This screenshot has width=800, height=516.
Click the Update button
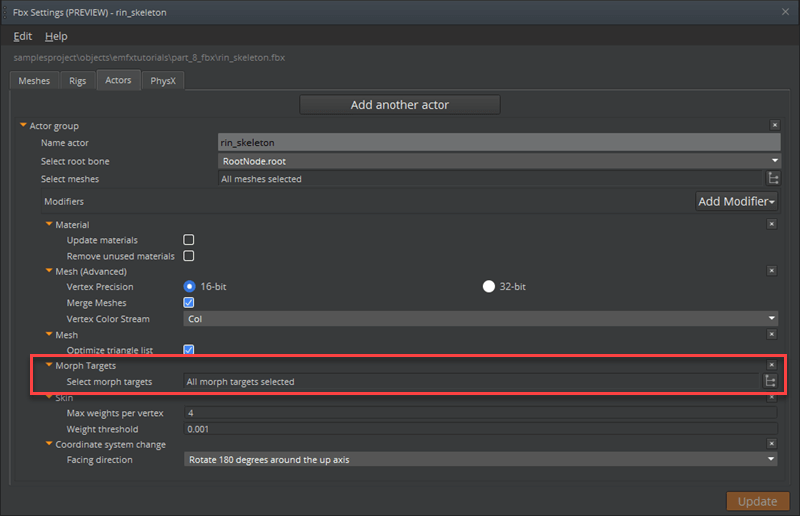[x=757, y=501]
